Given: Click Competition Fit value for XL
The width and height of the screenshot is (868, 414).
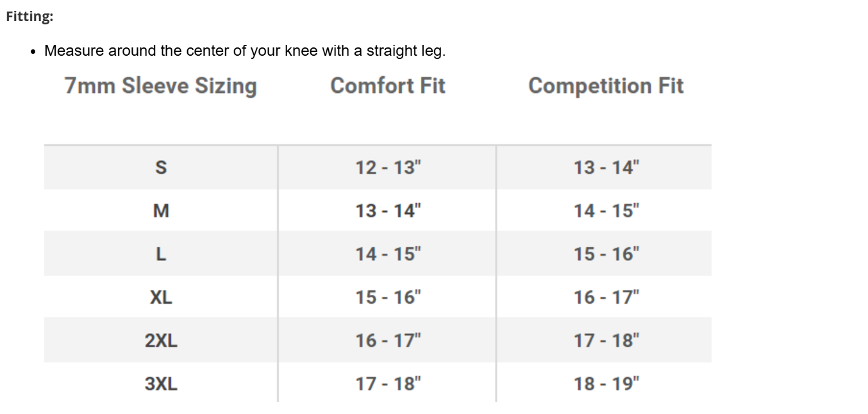Looking at the screenshot, I should (606, 297).
